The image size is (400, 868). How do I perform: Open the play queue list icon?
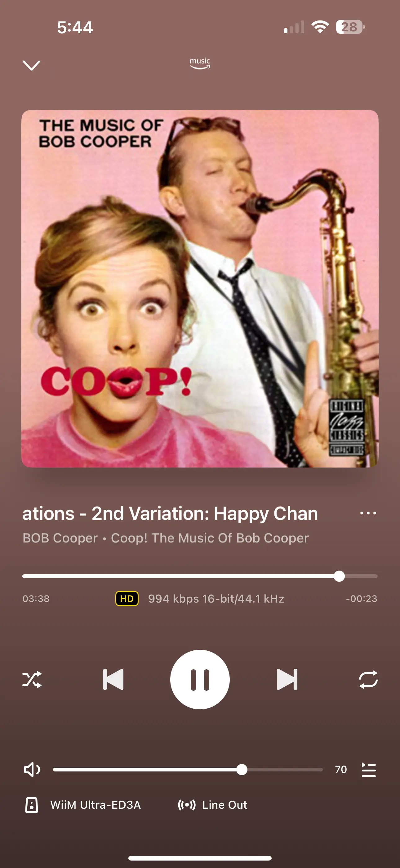[x=369, y=770]
